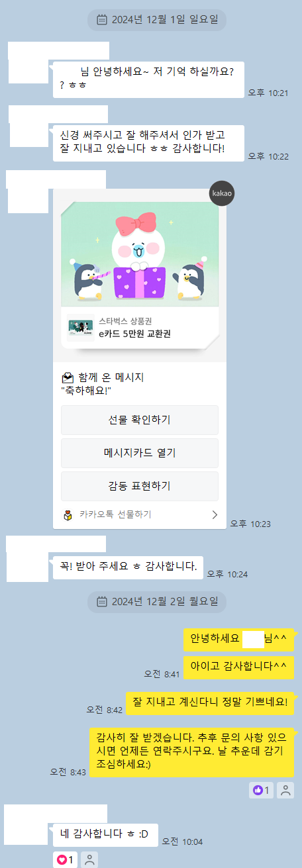This screenshot has width=302, height=868.
Task: Open the Starbucks e-card product thumbnail
Action: (x=81, y=327)
